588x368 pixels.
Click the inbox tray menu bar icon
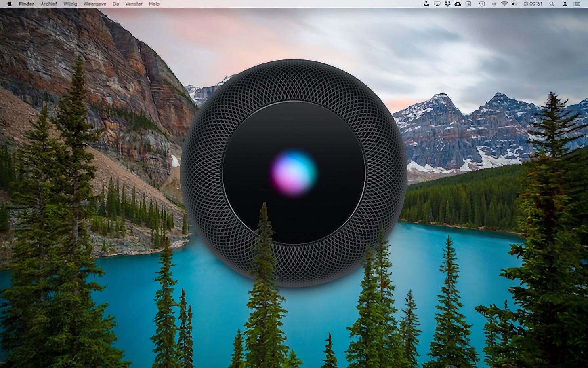(x=426, y=4)
